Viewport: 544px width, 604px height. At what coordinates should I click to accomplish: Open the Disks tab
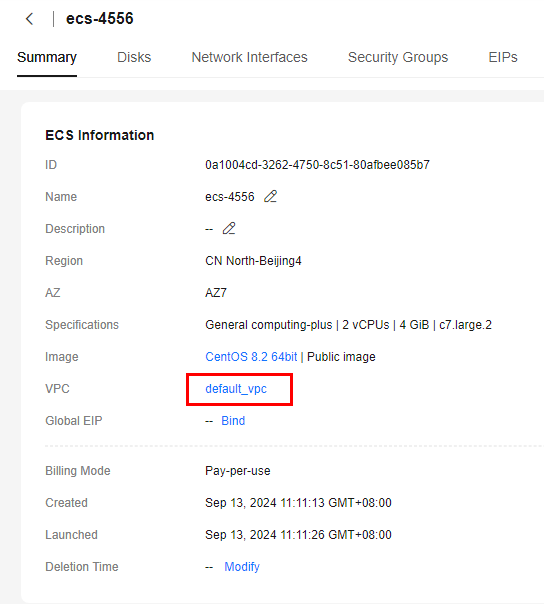(134, 57)
